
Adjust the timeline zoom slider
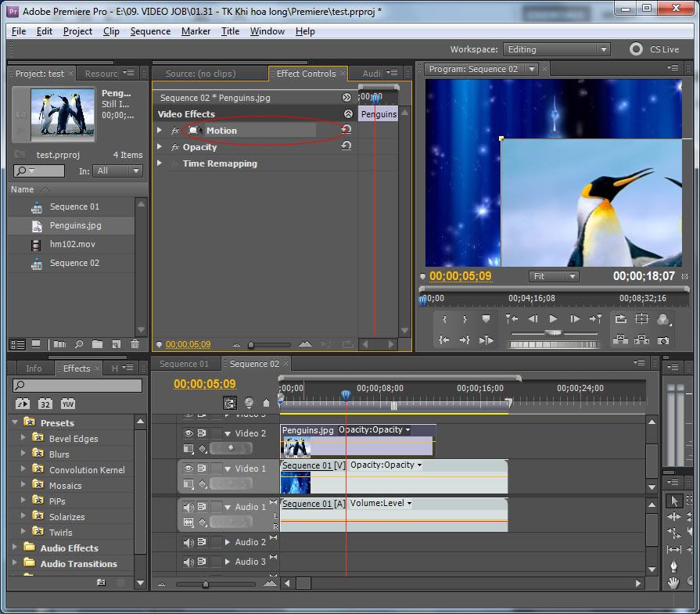tap(206, 584)
